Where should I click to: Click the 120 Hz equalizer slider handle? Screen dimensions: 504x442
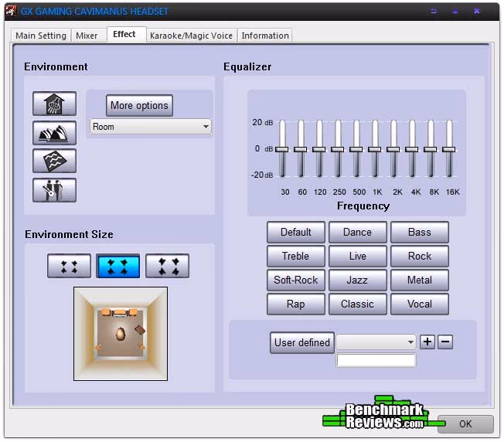point(318,150)
